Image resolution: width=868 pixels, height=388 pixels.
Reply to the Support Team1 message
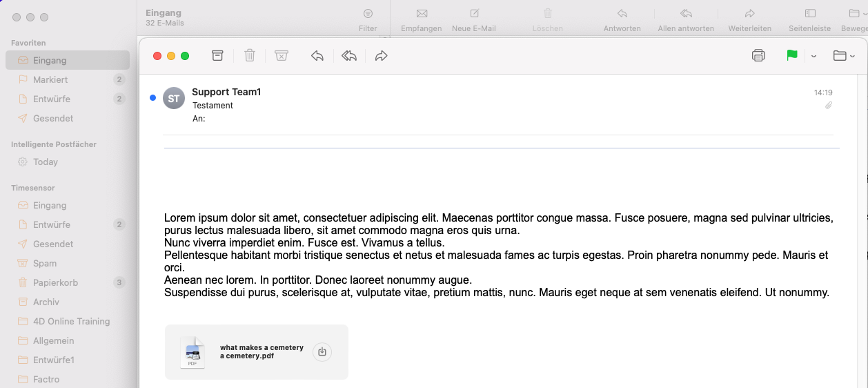click(x=317, y=56)
